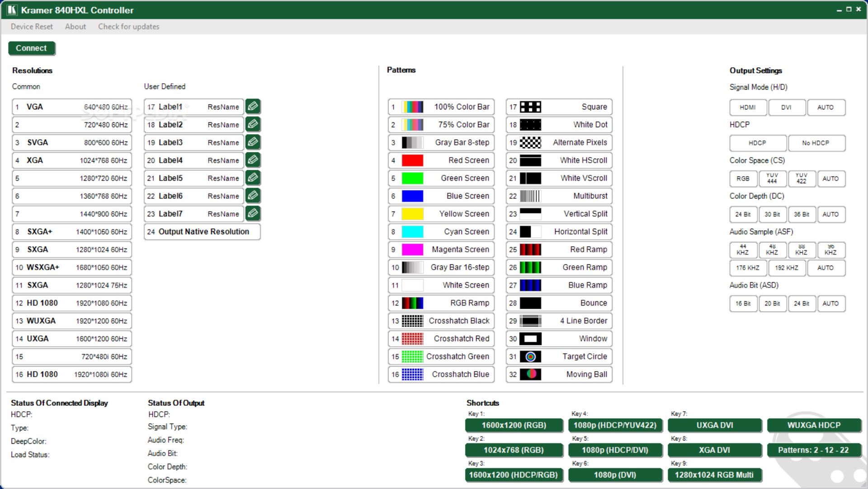
Task: Set color space to RGB
Action: tap(743, 179)
